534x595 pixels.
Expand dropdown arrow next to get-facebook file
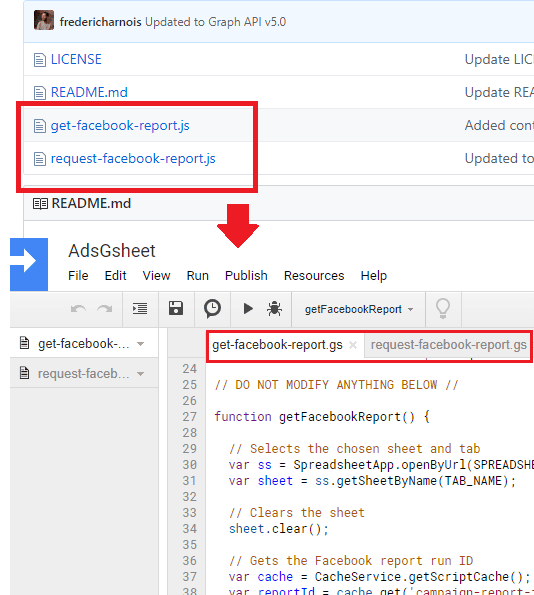coord(140,344)
